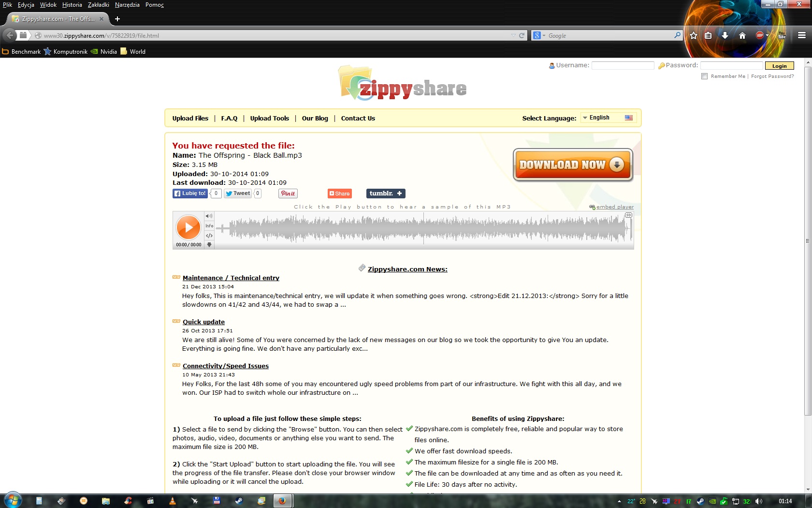This screenshot has width=812, height=508.
Task: Click the search magnifier icon
Action: [677, 35]
